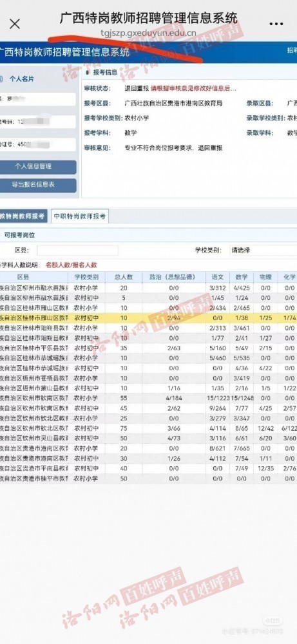Screen dimensions: 297x644
Task: Click the 政治(思想品德) column header
Action: click(x=174, y=277)
